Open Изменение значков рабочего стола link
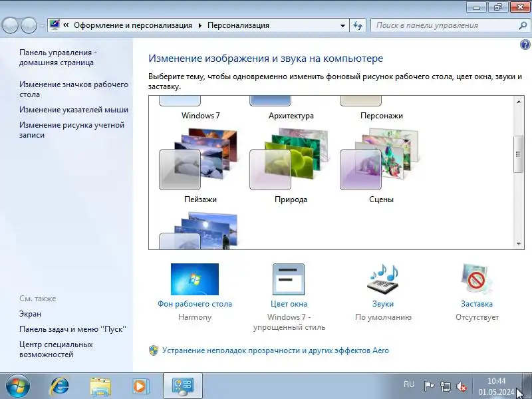The image size is (532, 399). [x=74, y=89]
